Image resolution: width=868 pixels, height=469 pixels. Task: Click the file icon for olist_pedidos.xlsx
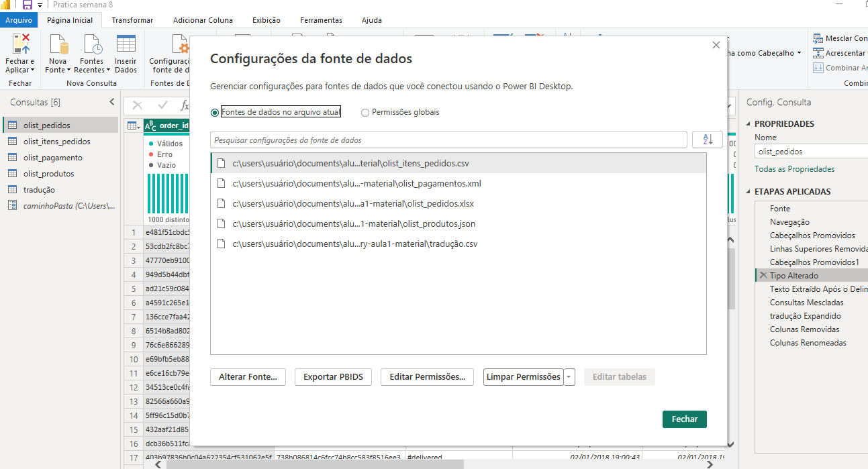[x=220, y=203]
